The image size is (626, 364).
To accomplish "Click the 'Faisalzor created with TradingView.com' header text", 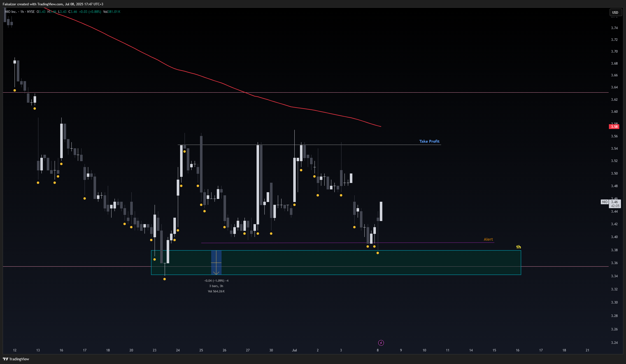I will coord(33,4).
